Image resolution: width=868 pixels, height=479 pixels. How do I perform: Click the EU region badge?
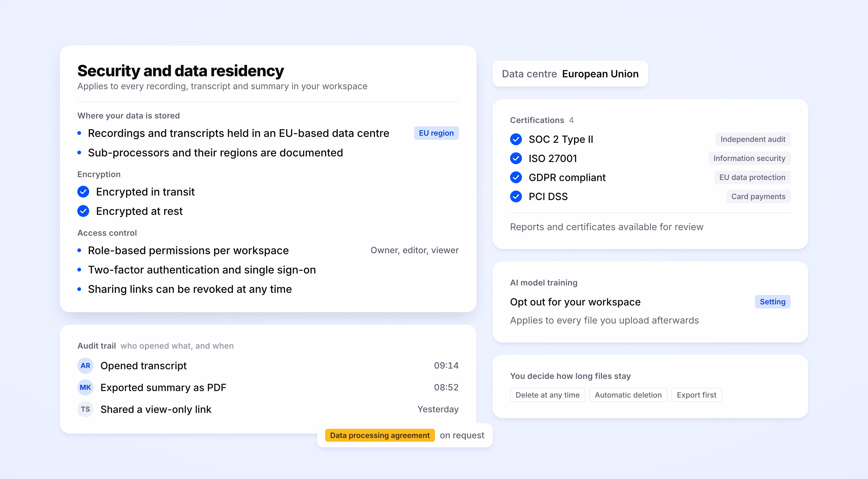tap(436, 133)
